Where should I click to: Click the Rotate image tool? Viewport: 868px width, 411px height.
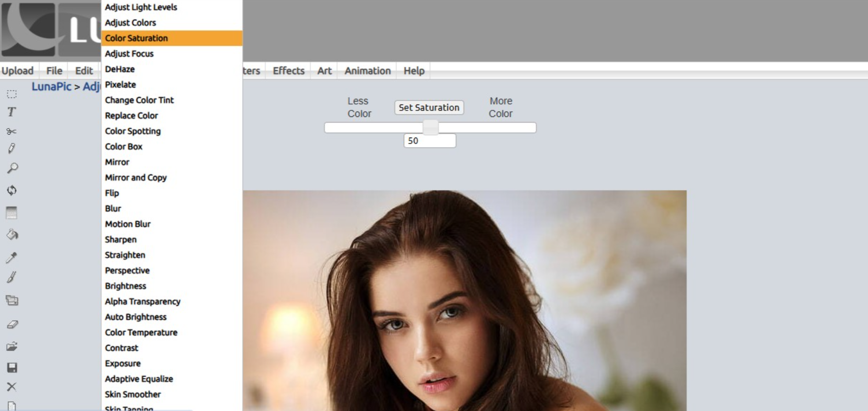(x=12, y=191)
